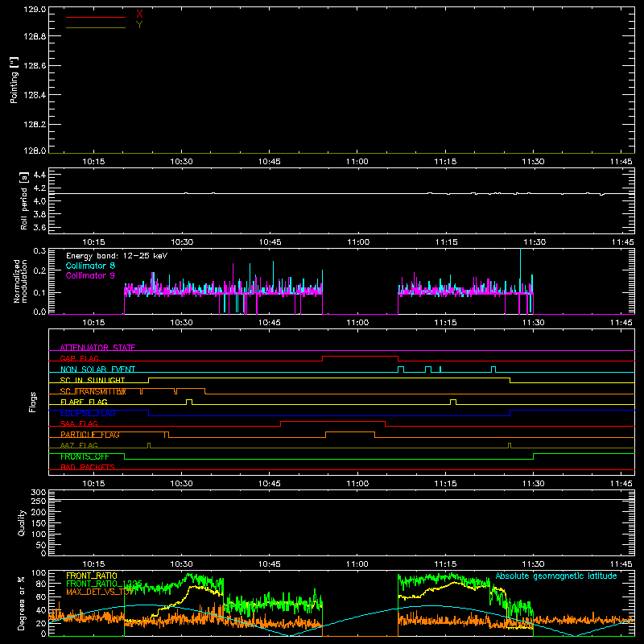The image size is (644, 644).
Task: Click 10:45 time label under Flags panel
Action: pos(270,484)
